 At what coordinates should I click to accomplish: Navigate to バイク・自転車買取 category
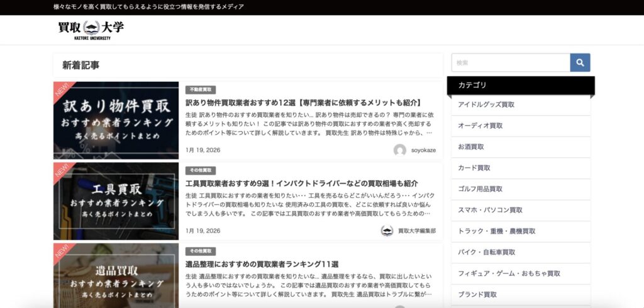click(x=486, y=252)
